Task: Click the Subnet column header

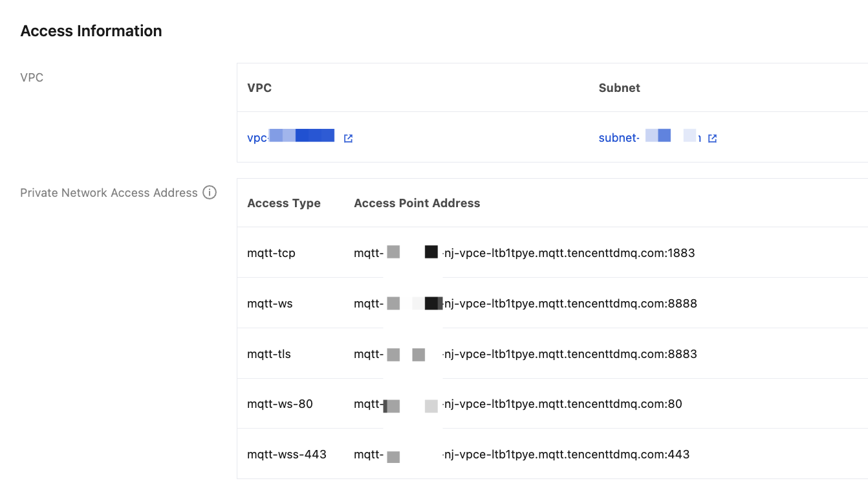Action: (x=619, y=87)
